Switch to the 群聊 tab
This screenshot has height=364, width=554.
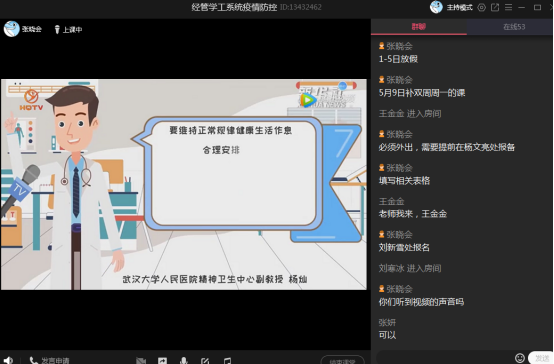coord(419,27)
